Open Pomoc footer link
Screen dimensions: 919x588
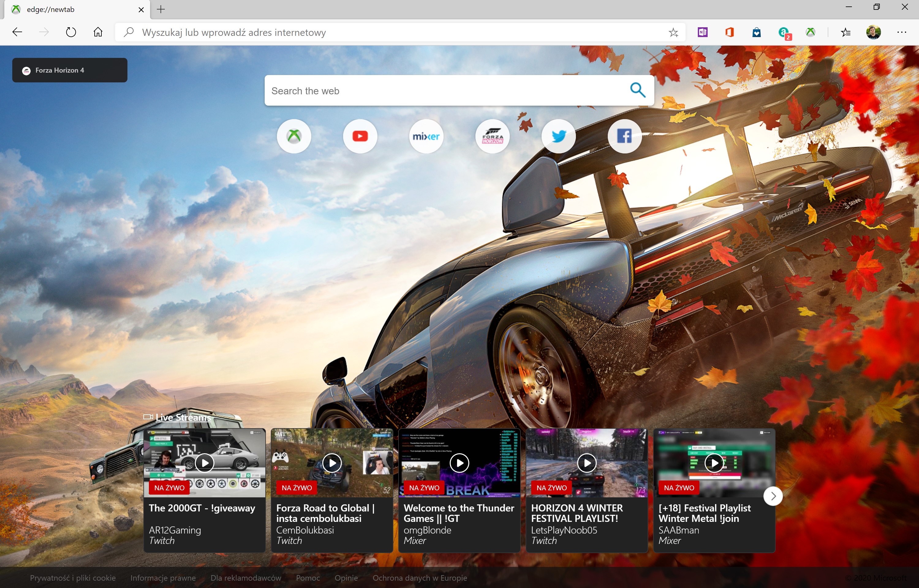pos(308,578)
